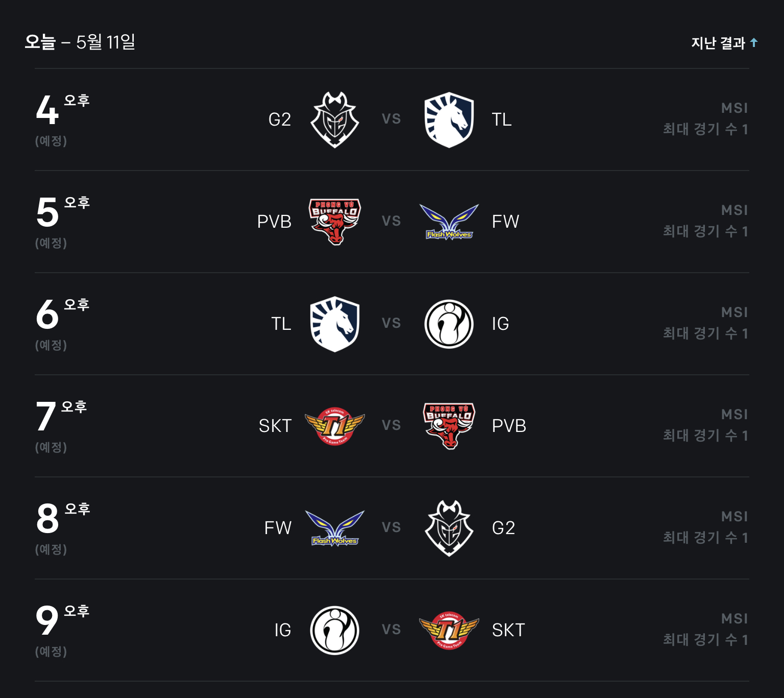
Task: Click G2 logo in 4 PM match
Action: (335, 119)
